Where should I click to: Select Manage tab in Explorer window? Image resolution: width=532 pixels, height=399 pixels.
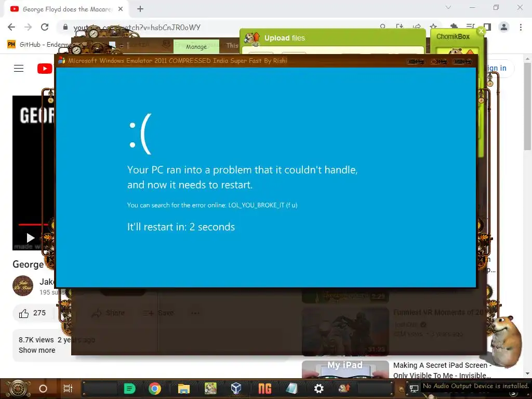point(196,46)
